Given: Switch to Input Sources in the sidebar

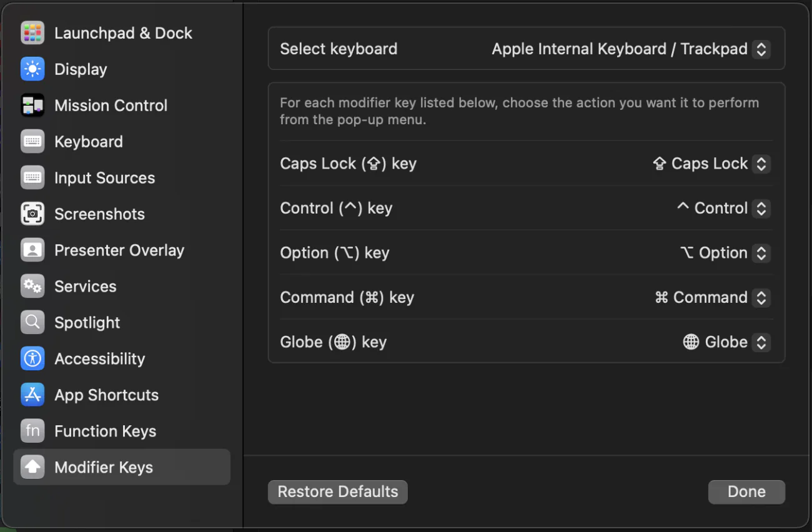Looking at the screenshot, I should [x=122, y=178].
